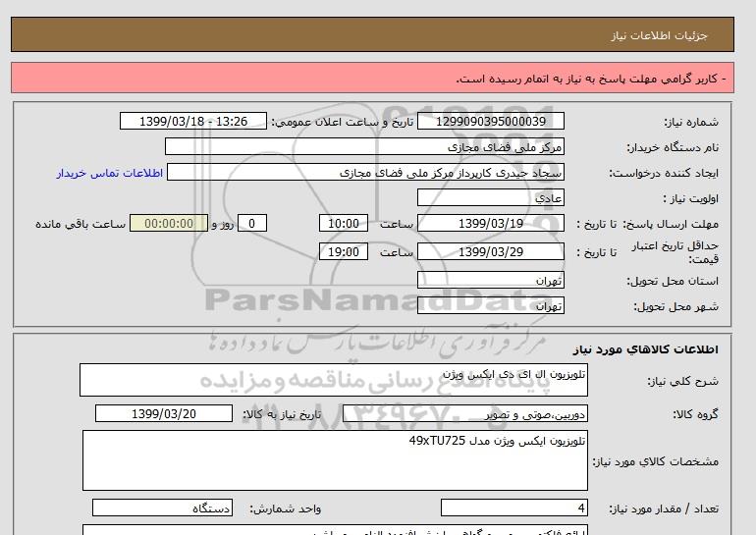Click the استان محل تحویل label
The image size is (756, 535).
pos(673,281)
